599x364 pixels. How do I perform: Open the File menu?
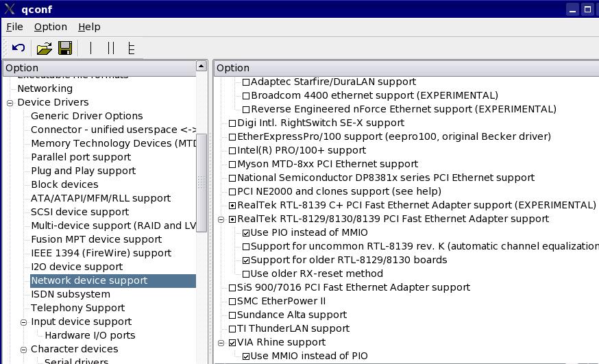point(14,27)
